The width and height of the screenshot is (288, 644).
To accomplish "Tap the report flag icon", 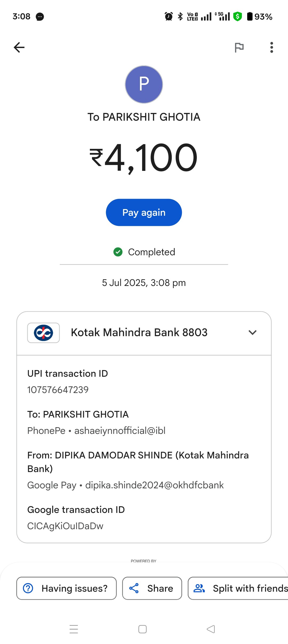I will point(239,48).
